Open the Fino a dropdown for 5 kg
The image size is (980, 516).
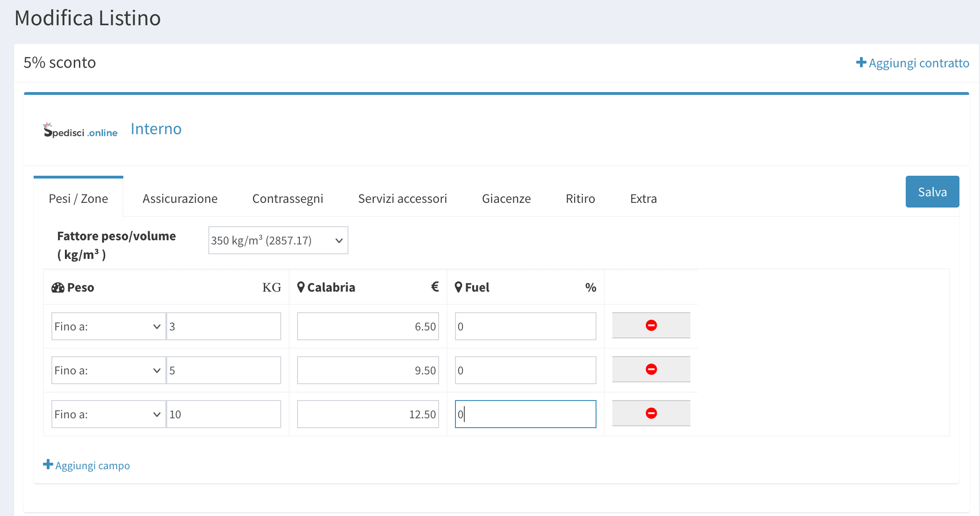pyautogui.click(x=108, y=370)
